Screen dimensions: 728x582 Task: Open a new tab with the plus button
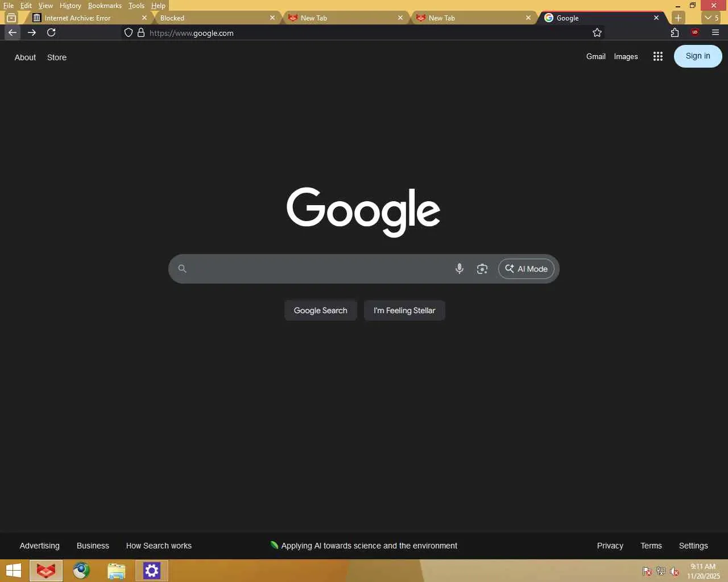pyautogui.click(x=678, y=18)
